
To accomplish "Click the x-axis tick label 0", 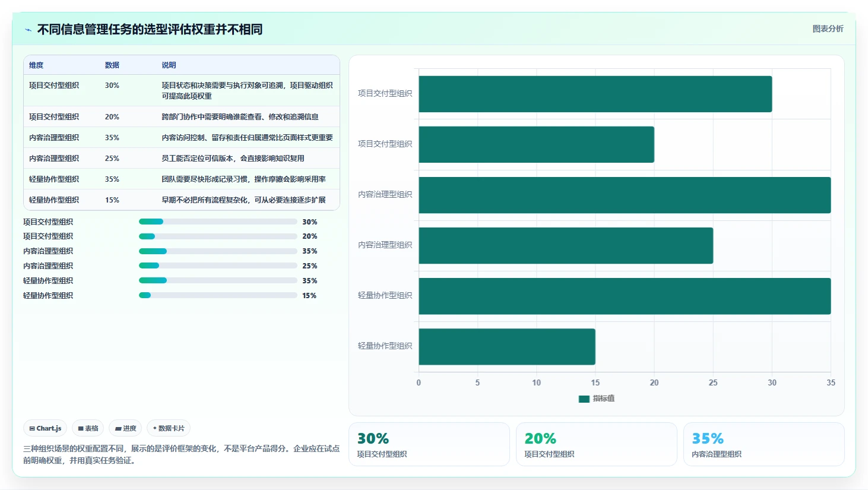I will tap(419, 383).
